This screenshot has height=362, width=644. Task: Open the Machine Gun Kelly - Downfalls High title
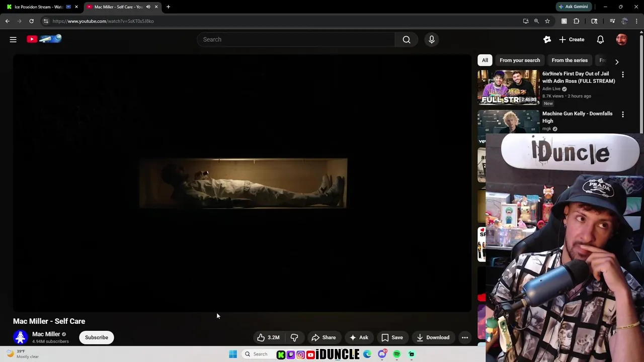coord(577,117)
